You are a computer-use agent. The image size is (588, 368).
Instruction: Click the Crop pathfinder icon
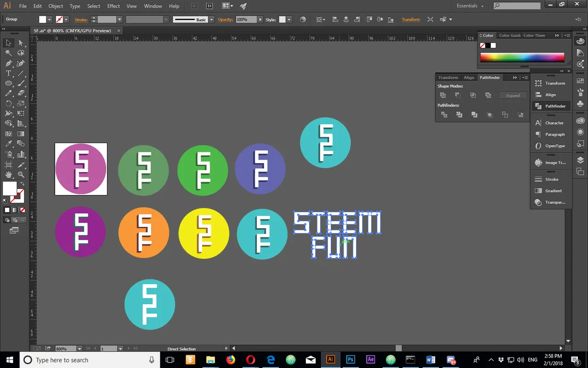[490, 115]
